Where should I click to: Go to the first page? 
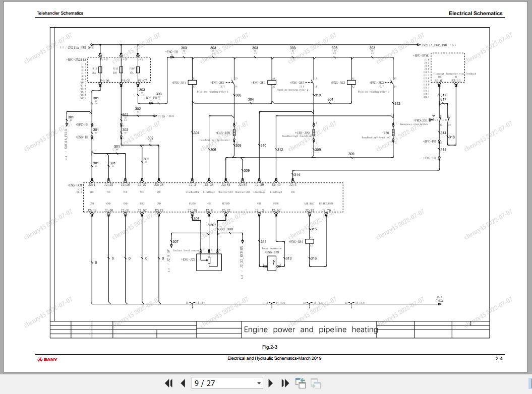(x=168, y=383)
